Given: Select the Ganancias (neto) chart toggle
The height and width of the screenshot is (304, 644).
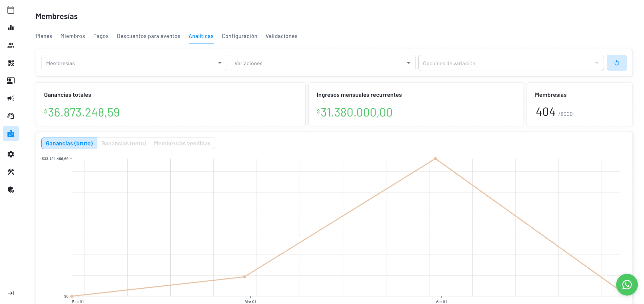Looking at the screenshot, I should [124, 143].
